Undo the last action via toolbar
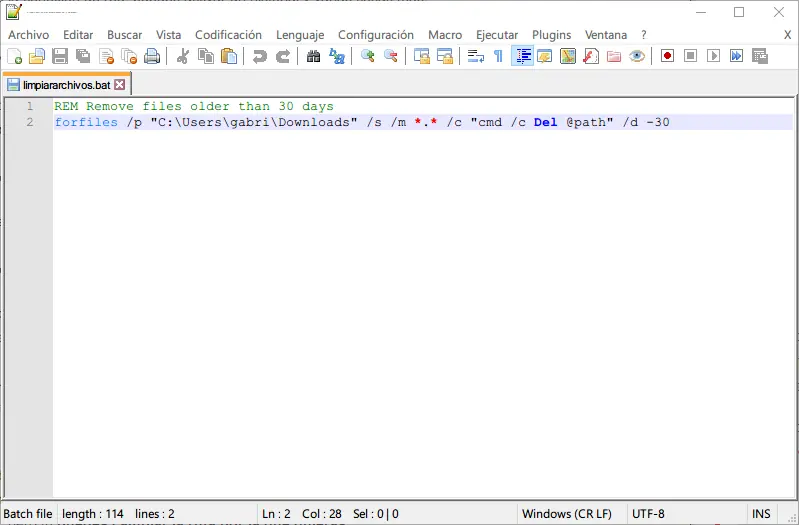Screen dimensions: 799x525 pyautogui.click(x=260, y=56)
